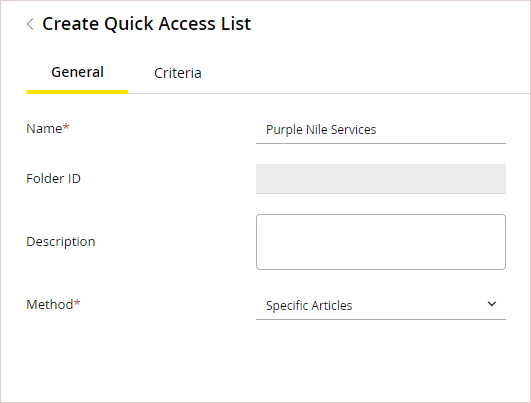The width and height of the screenshot is (531, 403).
Task: Go back using the left chevron icon
Action: pos(30,24)
